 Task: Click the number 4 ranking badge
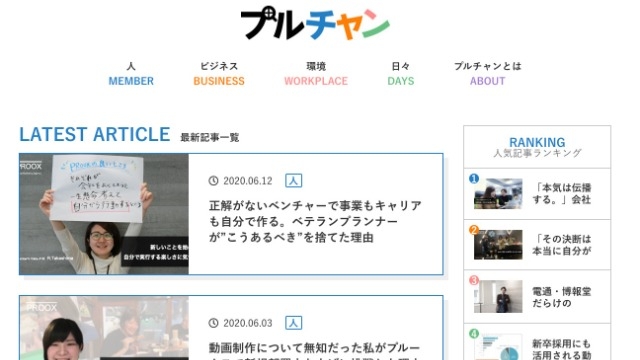474,334
